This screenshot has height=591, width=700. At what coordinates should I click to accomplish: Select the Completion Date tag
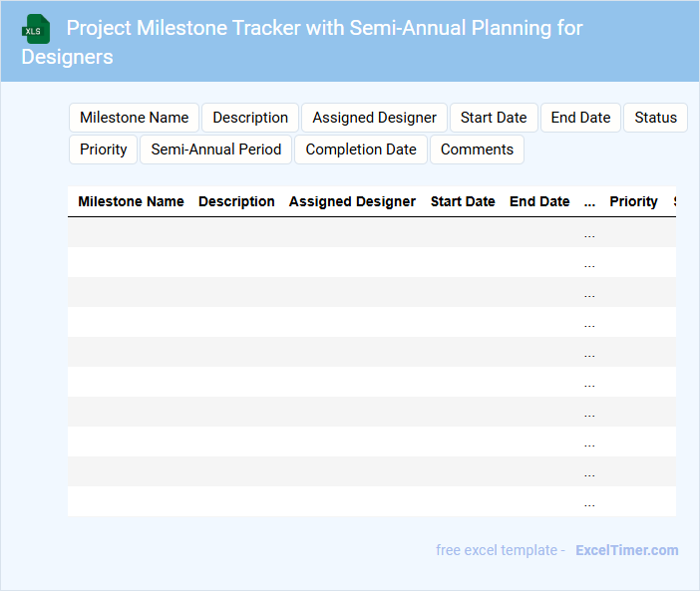click(x=361, y=149)
